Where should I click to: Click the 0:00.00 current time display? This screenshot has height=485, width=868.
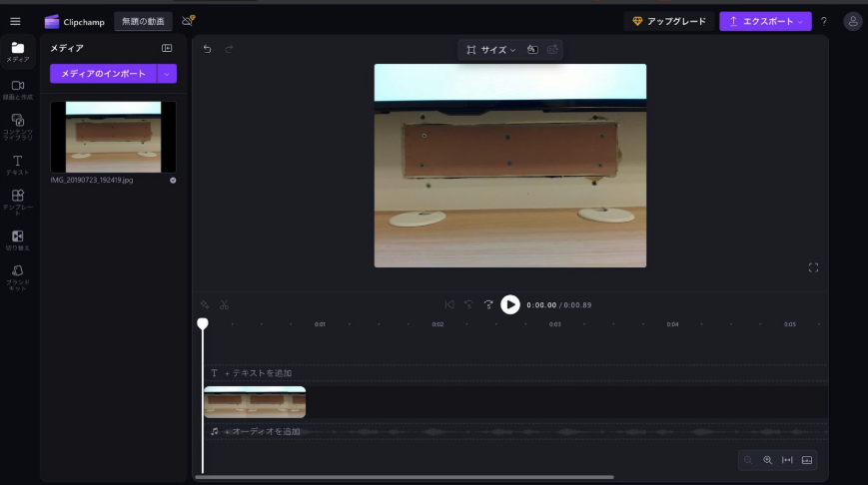541,305
